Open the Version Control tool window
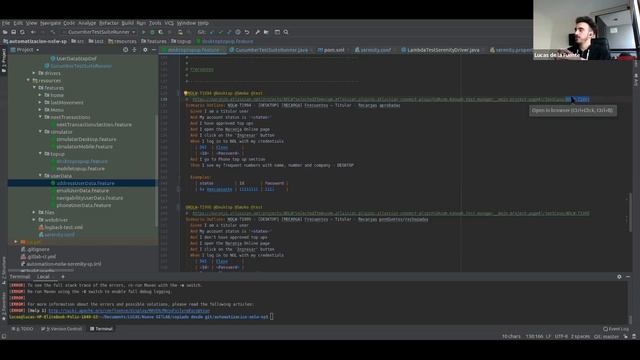Screen dimensions: 640x360 pyautogui.click(x=62, y=329)
